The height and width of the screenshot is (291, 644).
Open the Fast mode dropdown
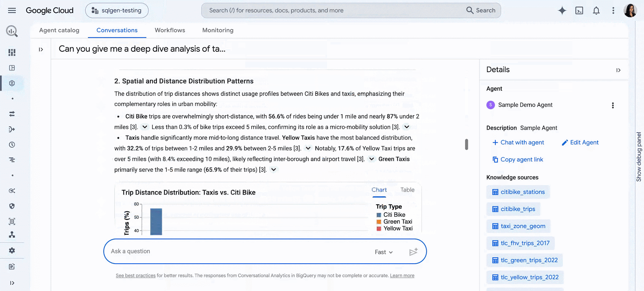(x=384, y=252)
